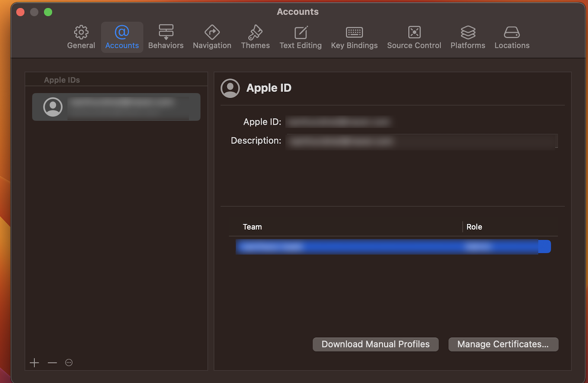Select the blurred Apple ID account row
Image resolution: width=588 pixels, height=383 pixels.
point(116,107)
